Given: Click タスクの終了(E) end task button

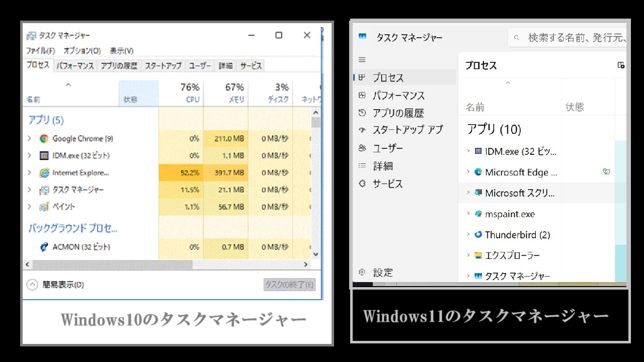Looking at the screenshot, I should [x=290, y=285].
